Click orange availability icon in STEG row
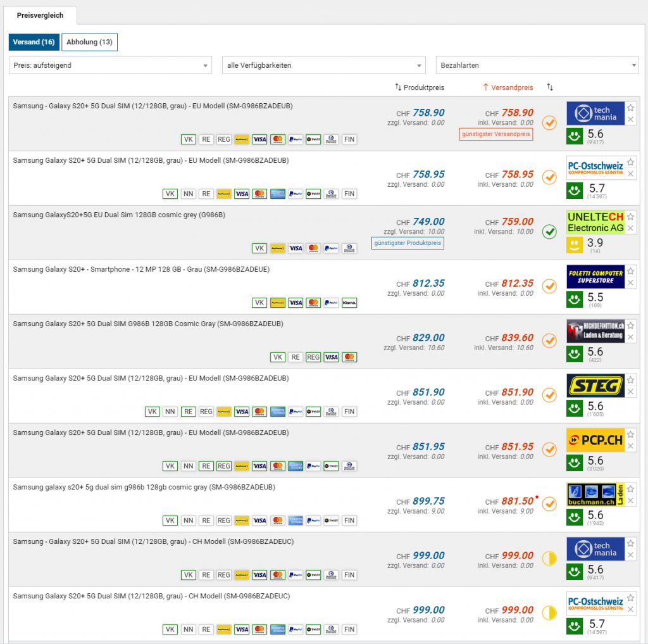This screenshot has width=648, height=644. pyautogui.click(x=549, y=395)
